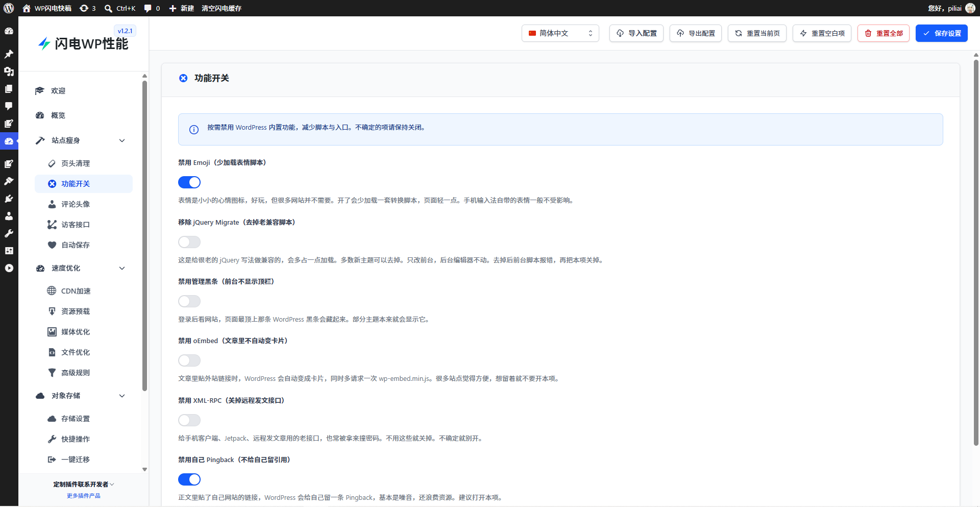
Task: Open the updates icon showing 3
Action: coord(87,8)
